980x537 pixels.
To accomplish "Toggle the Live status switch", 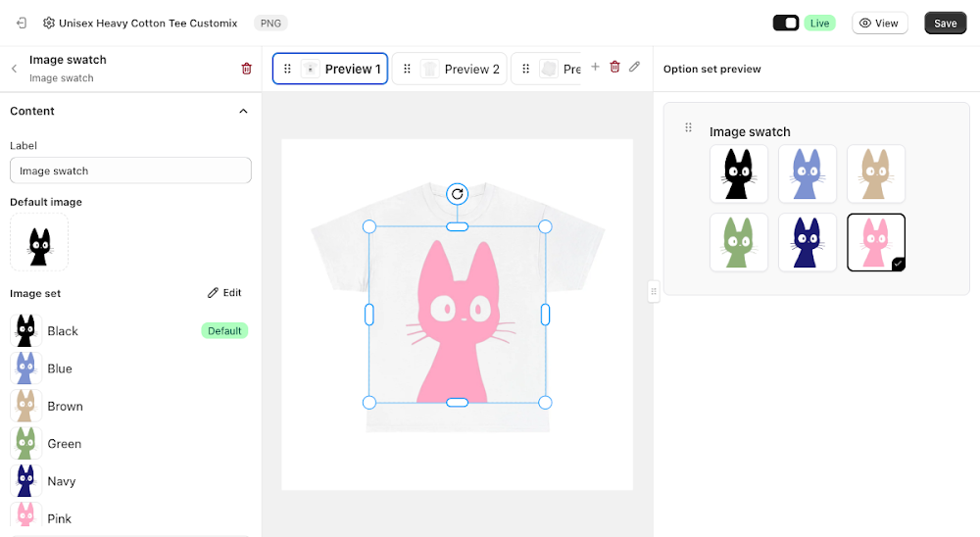I will [786, 24].
